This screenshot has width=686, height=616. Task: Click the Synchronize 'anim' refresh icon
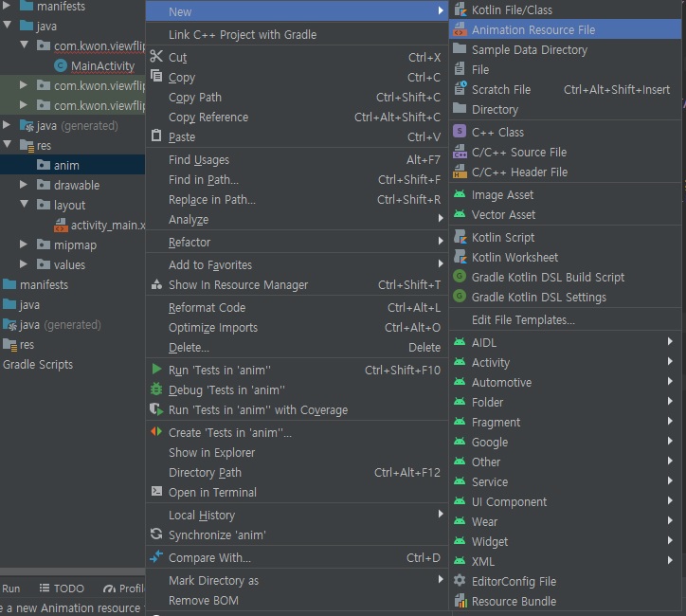156,534
